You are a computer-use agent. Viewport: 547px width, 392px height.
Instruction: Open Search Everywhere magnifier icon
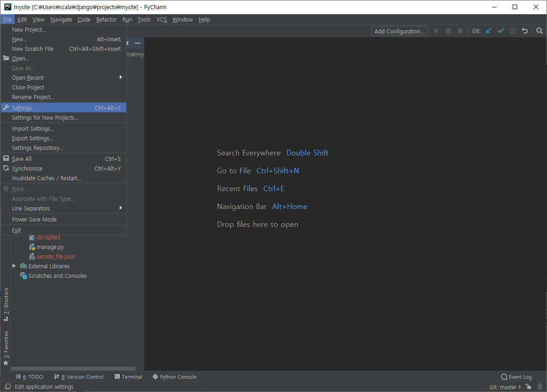click(539, 31)
